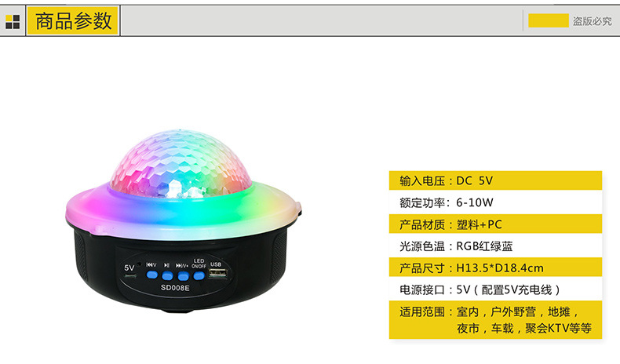Click the 电源接口 5V row
This screenshot has height=364, width=620.
[495, 289]
